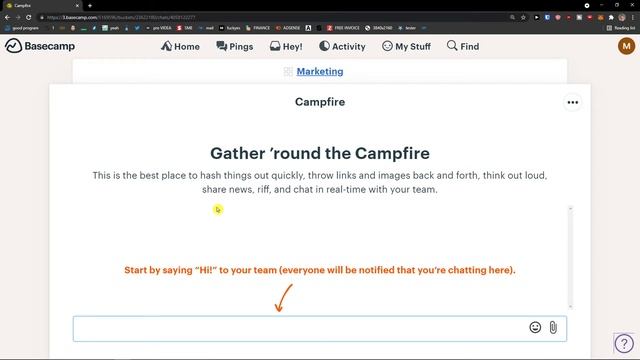640x360 pixels.
Task: Click the chat scrollbar up arrow
Action: [571, 209]
